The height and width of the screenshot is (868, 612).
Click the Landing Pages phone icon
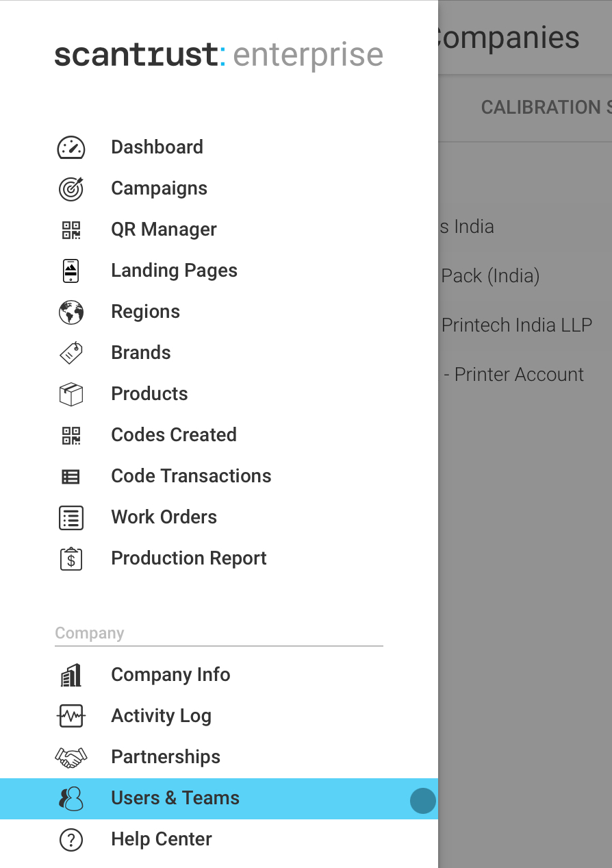[x=71, y=271]
